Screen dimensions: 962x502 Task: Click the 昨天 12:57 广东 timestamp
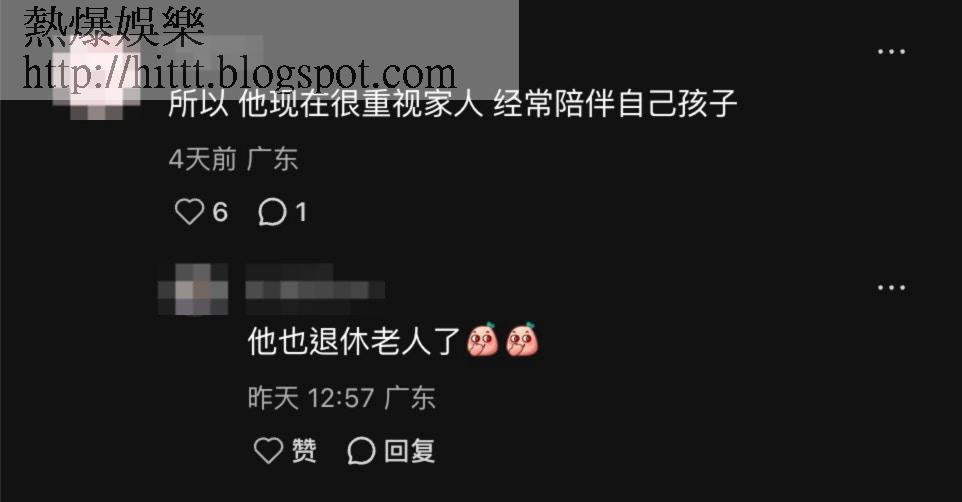pos(342,398)
